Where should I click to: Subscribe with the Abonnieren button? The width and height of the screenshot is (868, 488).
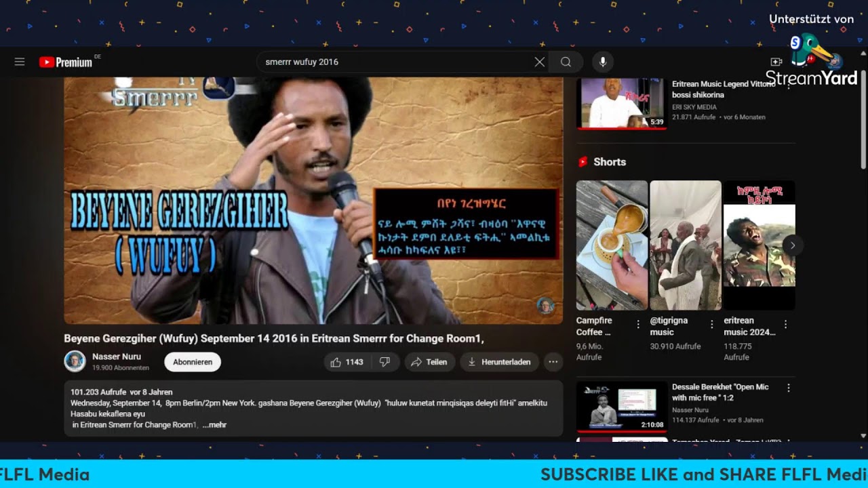point(193,362)
